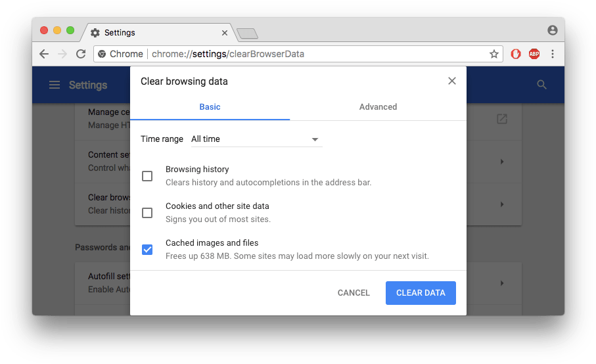The height and width of the screenshot is (364, 596).
Task: Close the Settings browser tab
Action: tap(225, 33)
